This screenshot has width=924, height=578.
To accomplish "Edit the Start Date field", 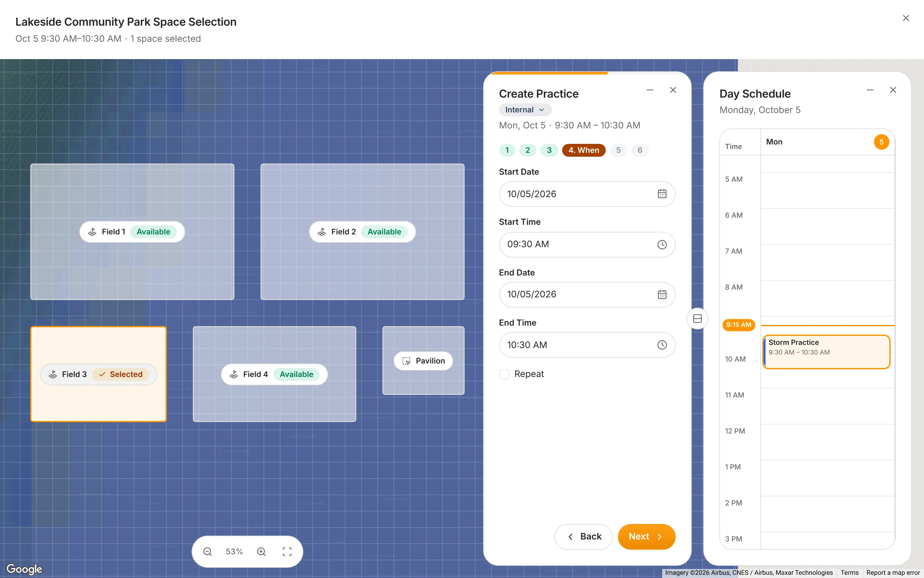I will (x=587, y=194).
